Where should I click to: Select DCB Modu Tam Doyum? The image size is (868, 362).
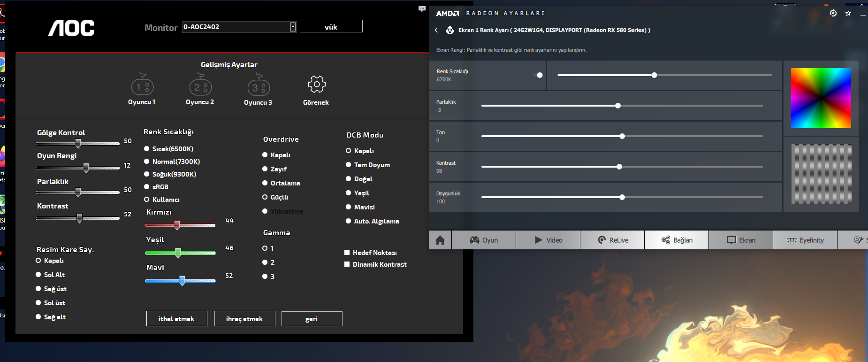[x=349, y=165]
